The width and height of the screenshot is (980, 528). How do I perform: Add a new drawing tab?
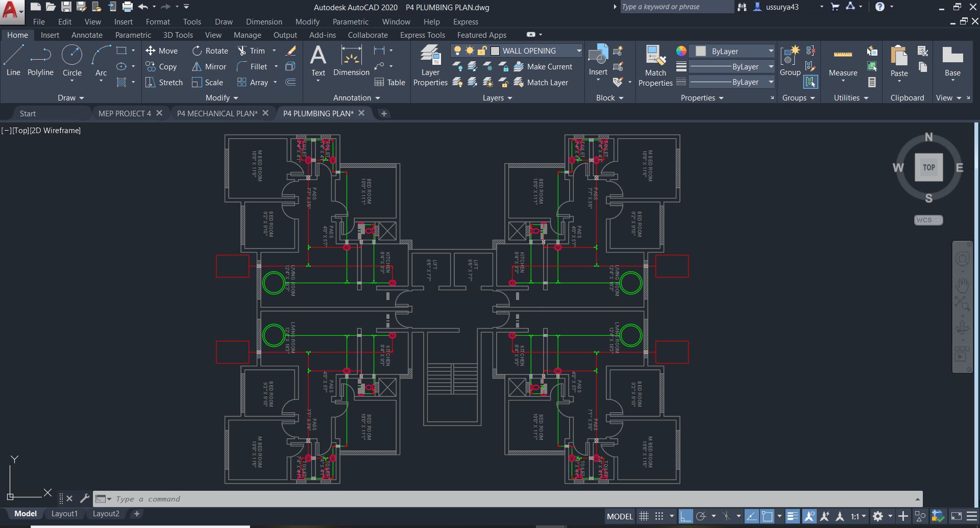pyautogui.click(x=384, y=113)
